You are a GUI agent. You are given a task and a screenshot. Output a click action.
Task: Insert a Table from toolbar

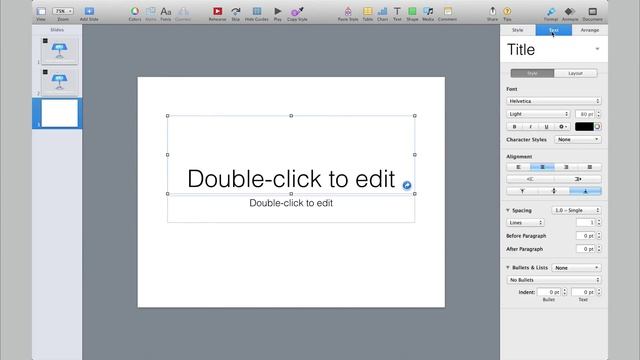click(x=368, y=11)
